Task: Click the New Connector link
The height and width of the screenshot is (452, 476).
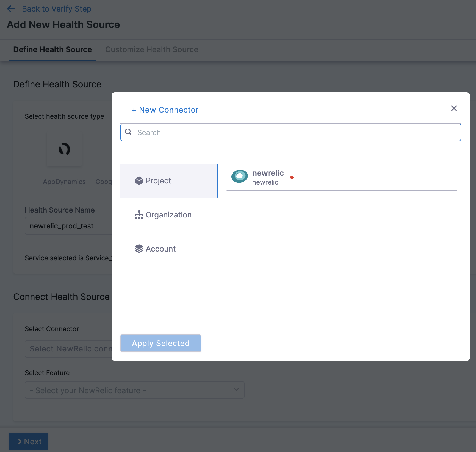Action: click(x=165, y=110)
